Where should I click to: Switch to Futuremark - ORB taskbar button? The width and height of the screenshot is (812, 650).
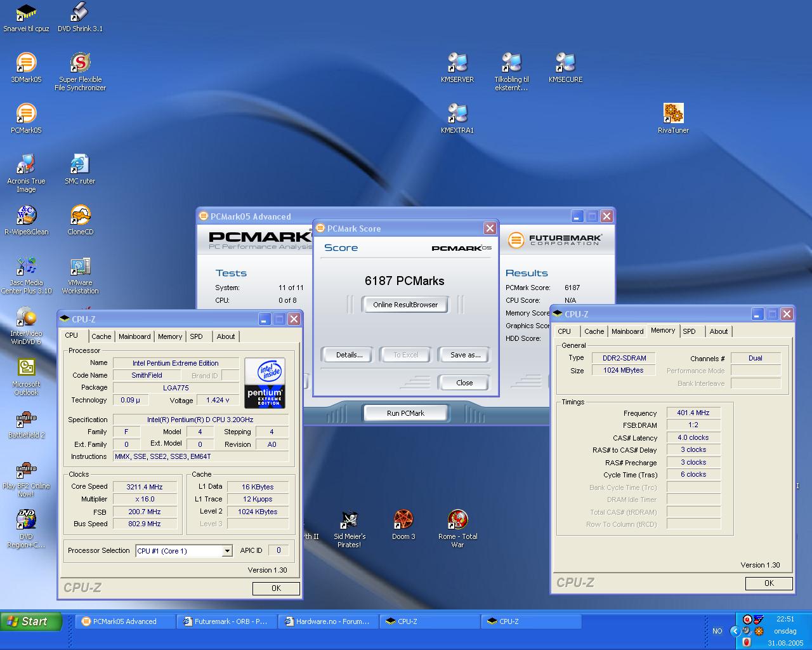pos(227,621)
